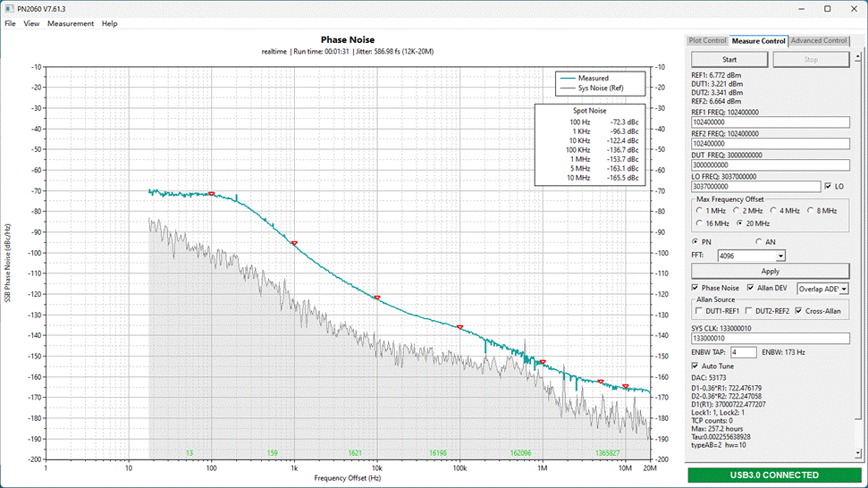
Task: Click the ENBW: 173 Hz readout
Action: tap(783, 352)
